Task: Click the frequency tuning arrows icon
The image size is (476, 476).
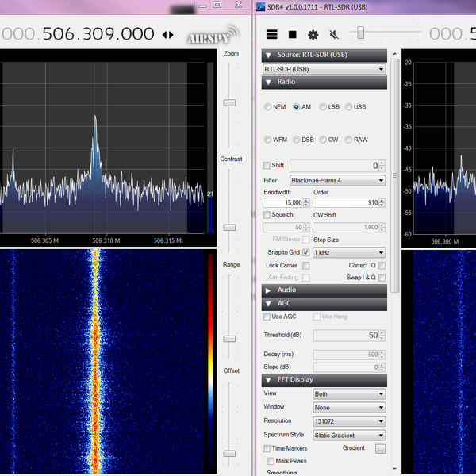Action: click(x=168, y=35)
